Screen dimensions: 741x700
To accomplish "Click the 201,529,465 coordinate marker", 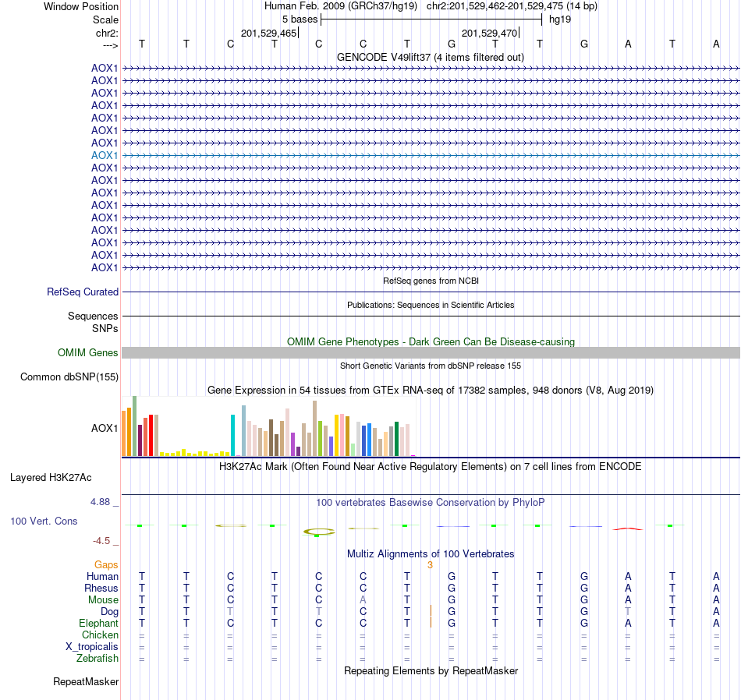I will (x=269, y=33).
